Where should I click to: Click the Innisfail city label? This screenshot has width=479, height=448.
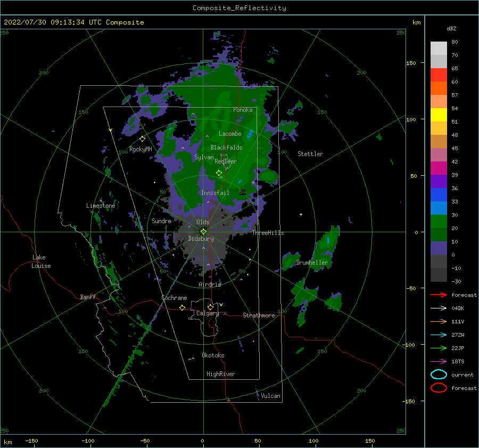point(215,193)
